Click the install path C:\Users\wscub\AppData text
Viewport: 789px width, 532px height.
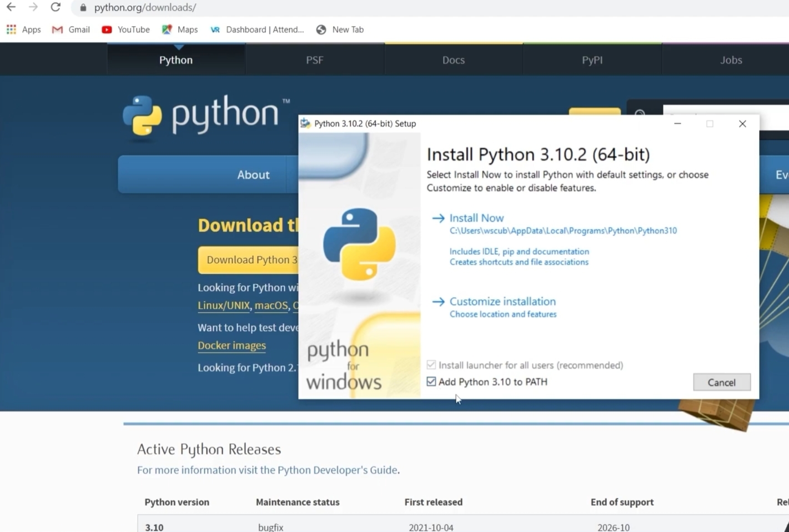point(563,230)
